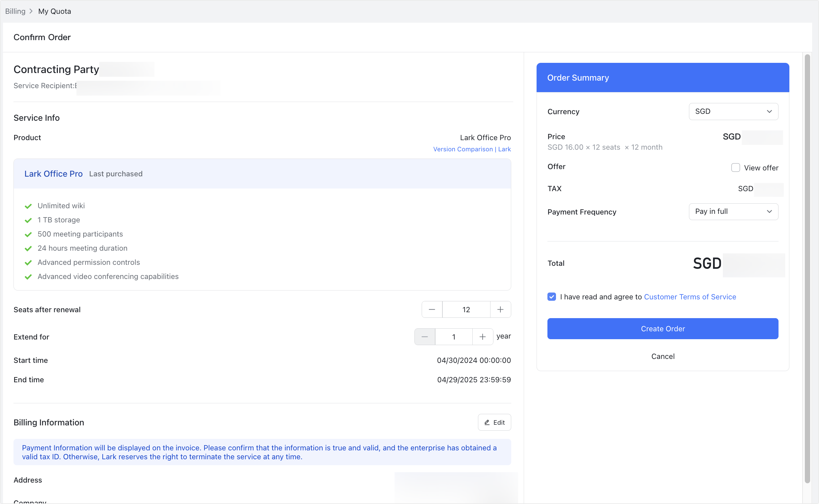Select My Quota in the breadcrumb
Image resolution: width=819 pixels, height=504 pixels.
[x=54, y=11]
